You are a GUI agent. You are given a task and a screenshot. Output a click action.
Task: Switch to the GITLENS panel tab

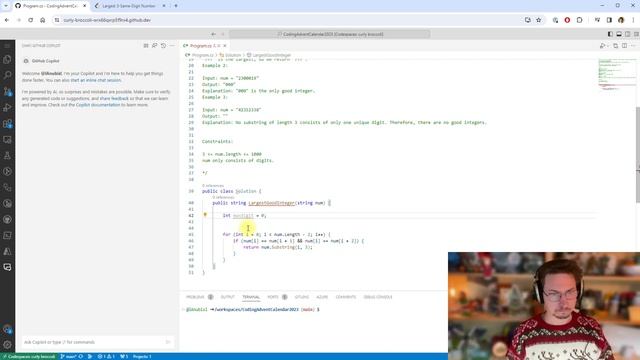click(302, 297)
